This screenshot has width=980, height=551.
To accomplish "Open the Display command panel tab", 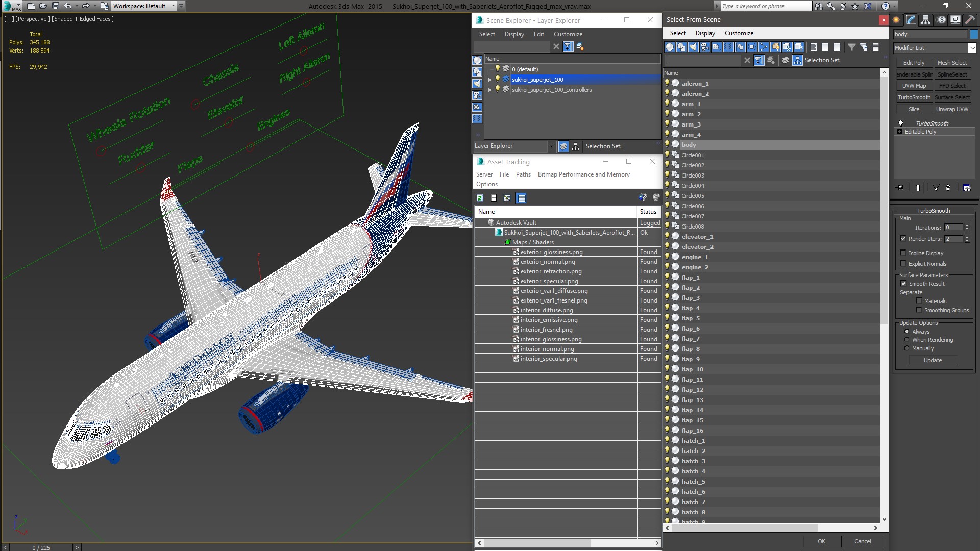I will 955,20.
